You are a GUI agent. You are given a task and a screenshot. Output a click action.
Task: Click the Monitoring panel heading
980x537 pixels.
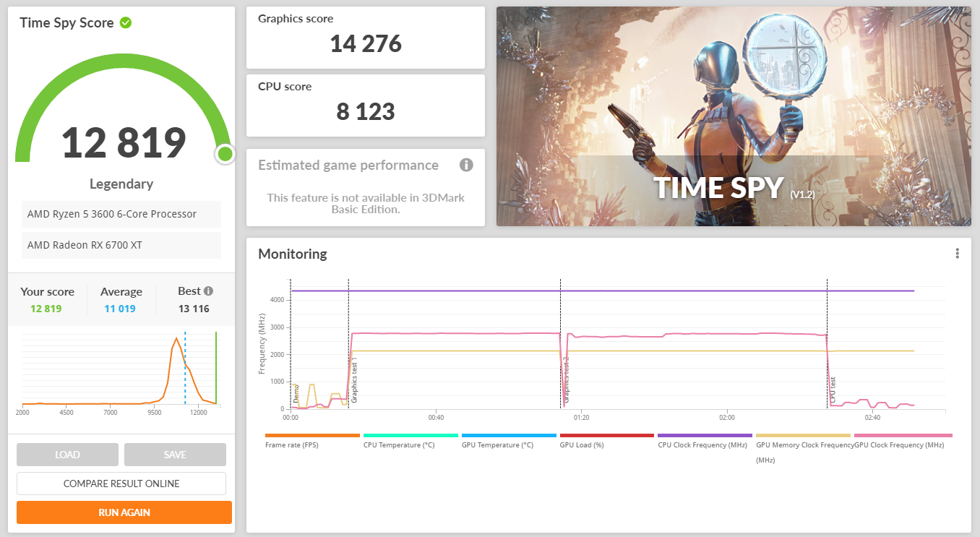[x=293, y=254]
